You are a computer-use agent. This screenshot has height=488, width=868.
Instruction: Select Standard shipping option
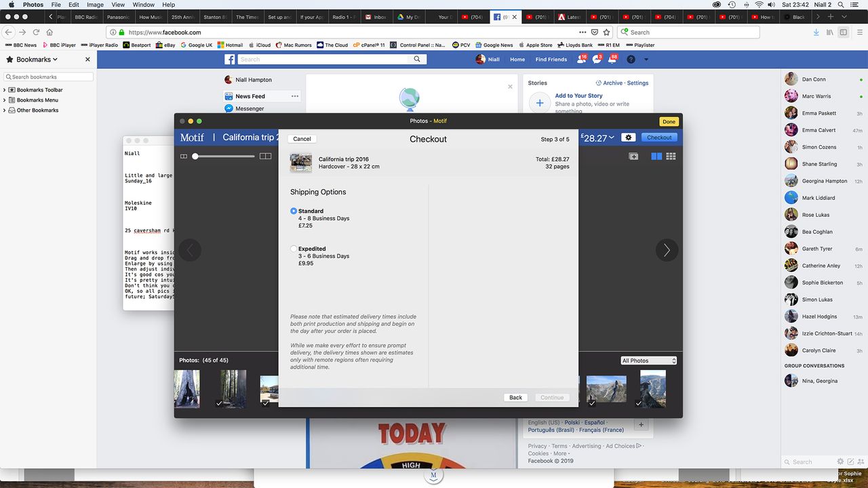pos(294,211)
